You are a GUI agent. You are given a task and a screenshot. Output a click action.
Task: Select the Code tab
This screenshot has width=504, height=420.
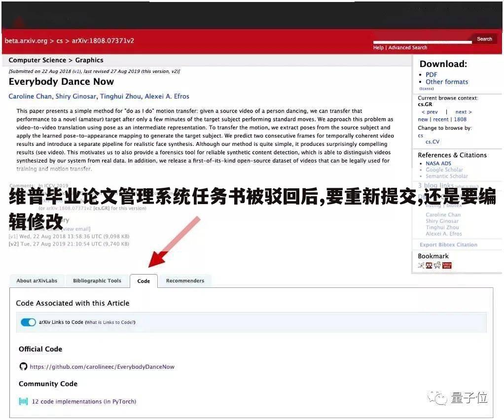click(x=144, y=281)
